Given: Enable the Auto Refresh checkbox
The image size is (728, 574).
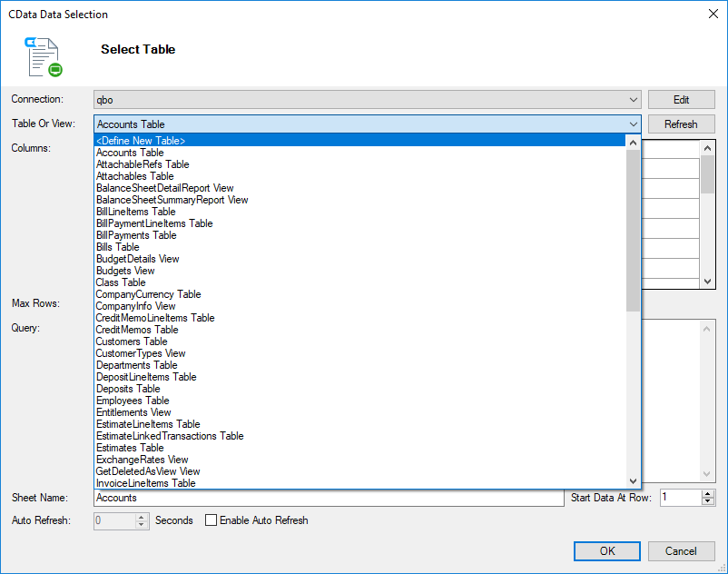Looking at the screenshot, I should pyautogui.click(x=212, y=520).
